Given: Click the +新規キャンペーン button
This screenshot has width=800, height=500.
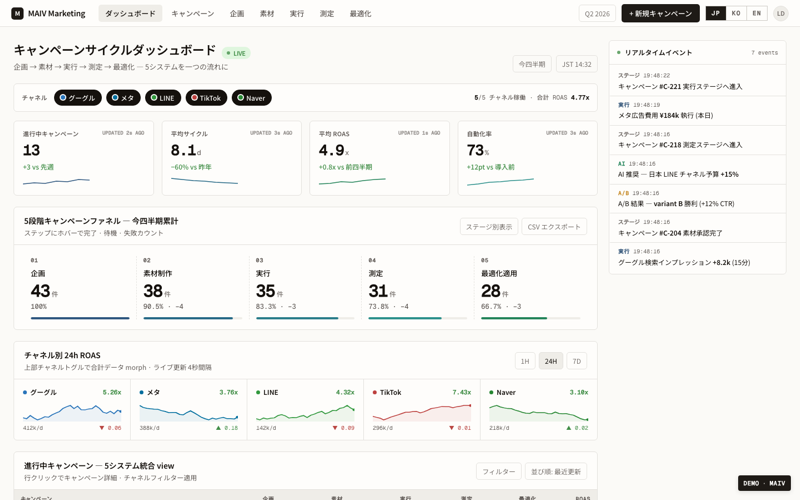Looking at the screenshot, I should coord(660,13).
